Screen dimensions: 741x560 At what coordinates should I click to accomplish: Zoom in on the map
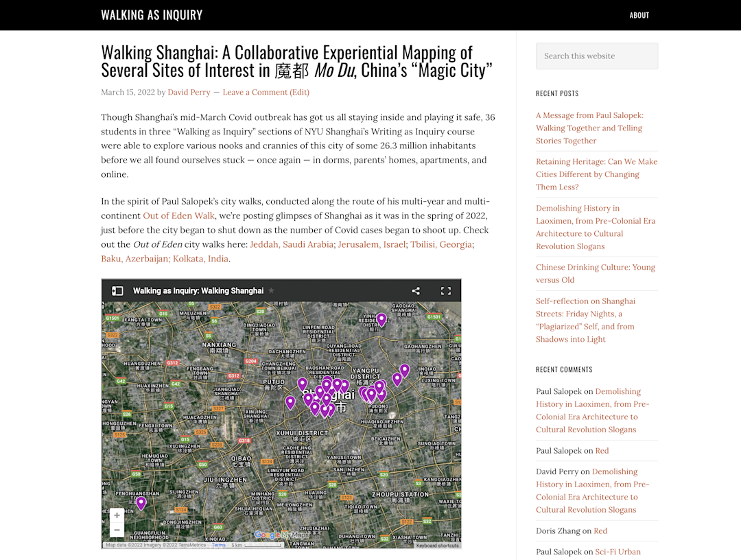pyautogui.click(x=117, y=515)
